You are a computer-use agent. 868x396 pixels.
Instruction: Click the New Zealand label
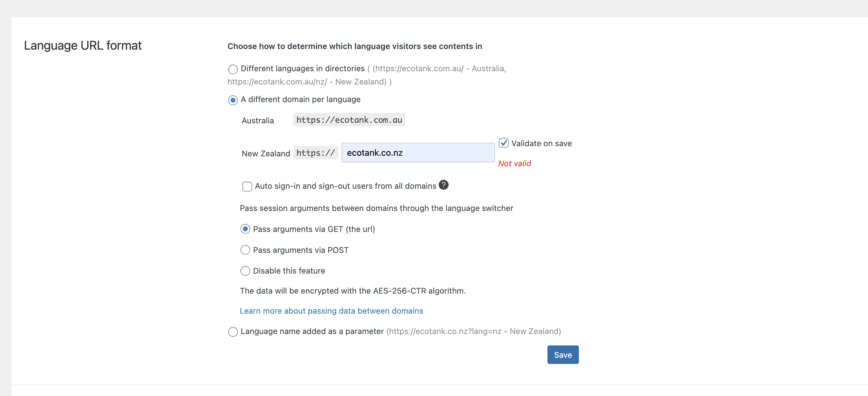tap(266, 154)
